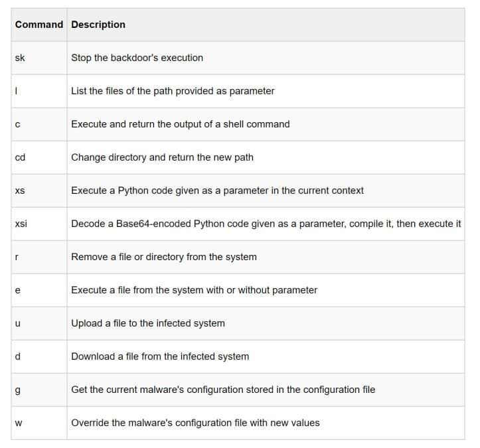Click 'Remove a file or directory' description
Viewport: 480px width, 448px height.
(x=164, y=257)
